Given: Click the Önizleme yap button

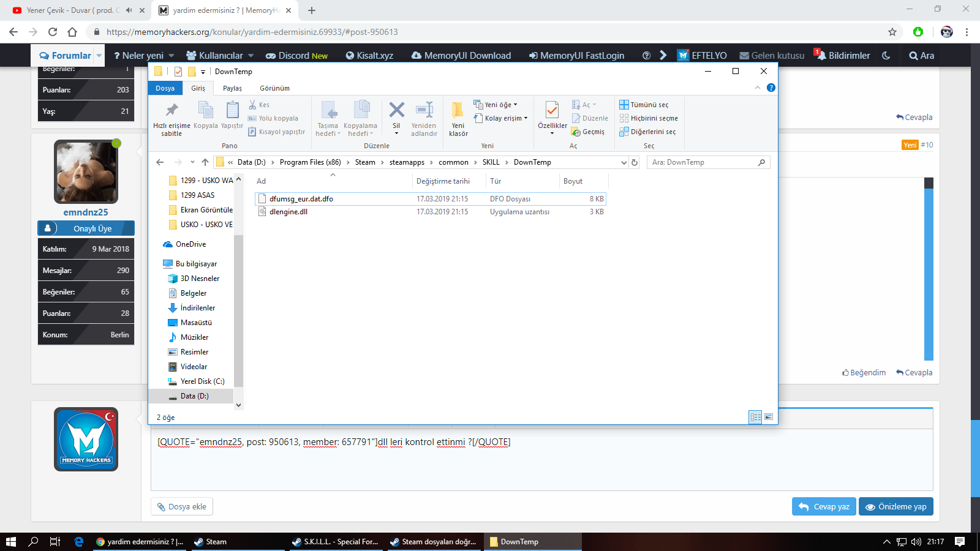Looking at the screenshot, I should tap(896, 506).
